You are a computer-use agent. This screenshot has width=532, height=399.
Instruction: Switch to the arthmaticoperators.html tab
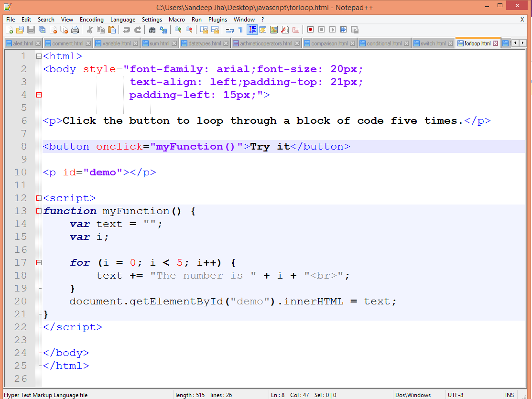coord(266,43)
